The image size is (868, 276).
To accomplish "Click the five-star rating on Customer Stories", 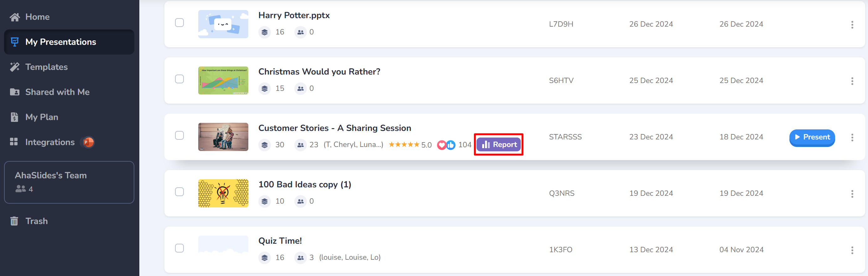I will (x=404, y=144).
